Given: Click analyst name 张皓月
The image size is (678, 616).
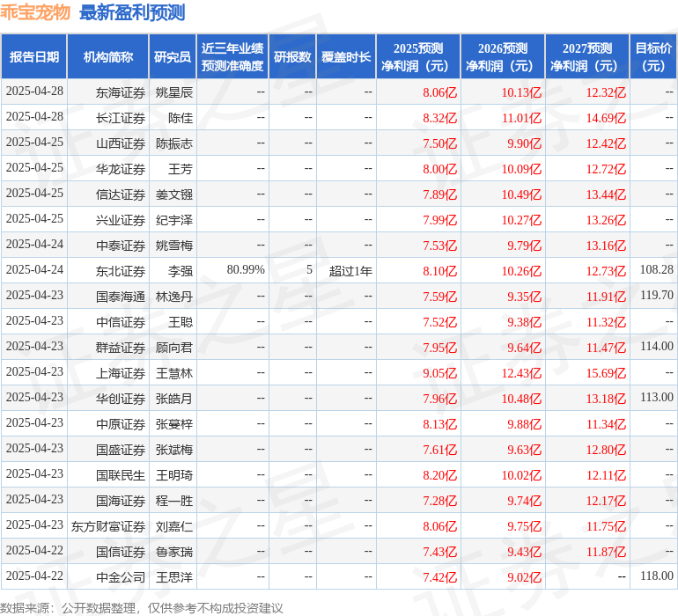Looking at the screenshot, I should [x=174, y=399].
